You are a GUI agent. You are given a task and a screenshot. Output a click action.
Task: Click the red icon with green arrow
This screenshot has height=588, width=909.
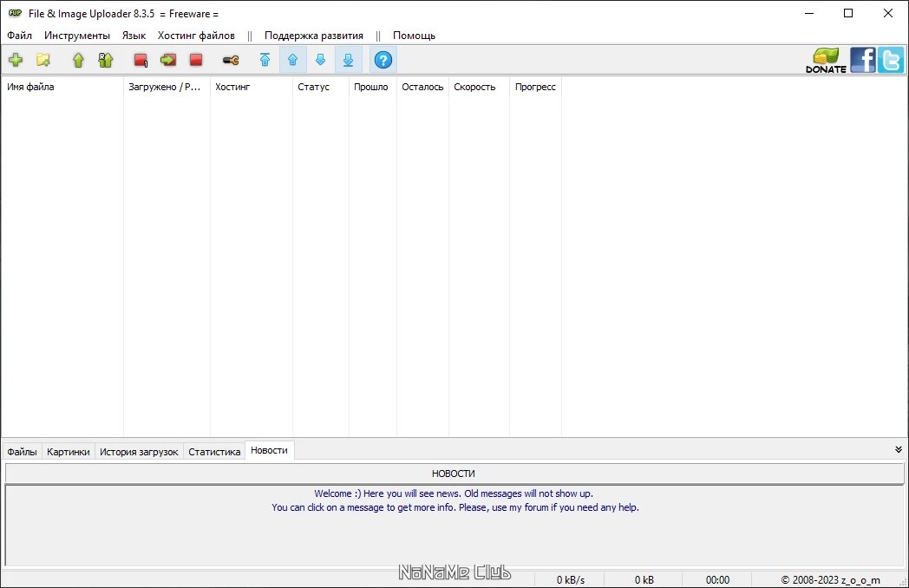tap(168, 60)
